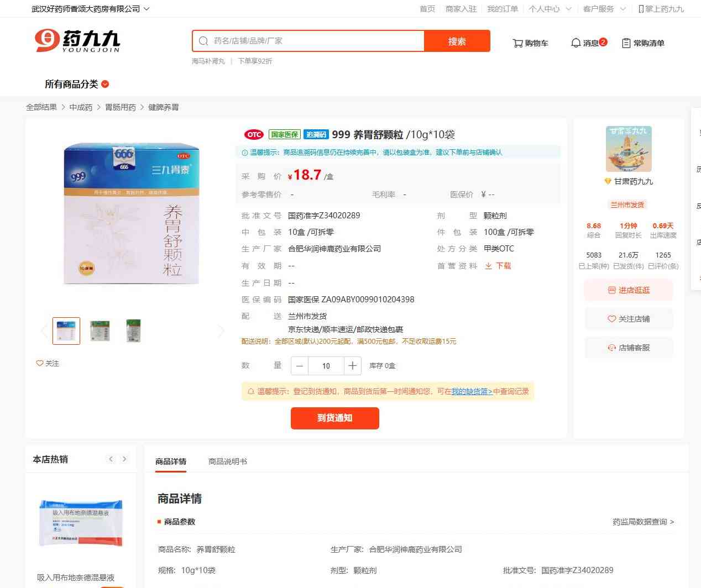Open the 我的缺货篮 link
This screenshot has width=701, height=588.
(x=472, y=391)
